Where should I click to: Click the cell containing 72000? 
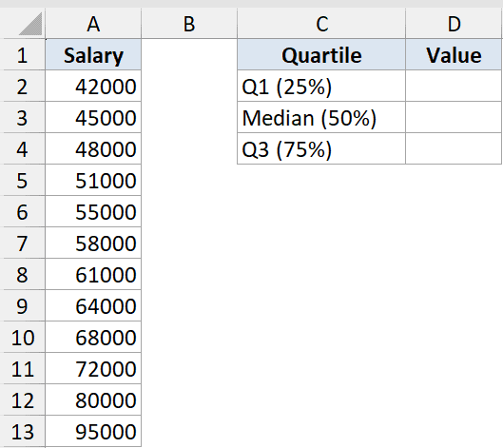[93, 369]
